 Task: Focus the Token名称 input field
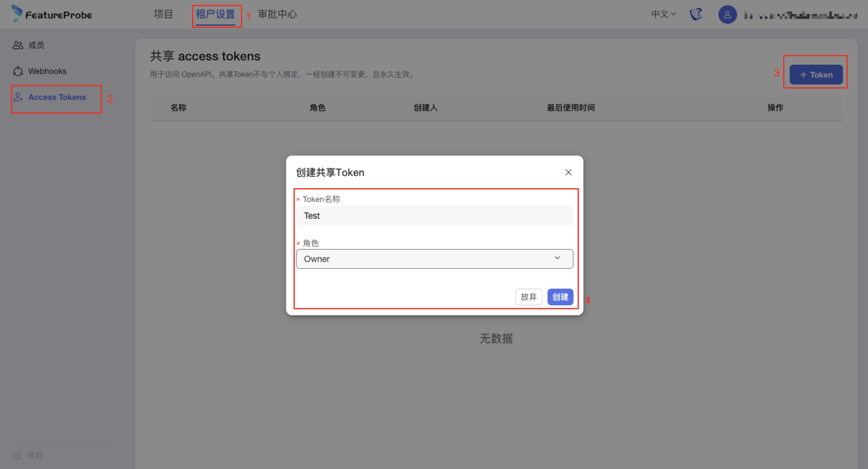pos(434,216)
